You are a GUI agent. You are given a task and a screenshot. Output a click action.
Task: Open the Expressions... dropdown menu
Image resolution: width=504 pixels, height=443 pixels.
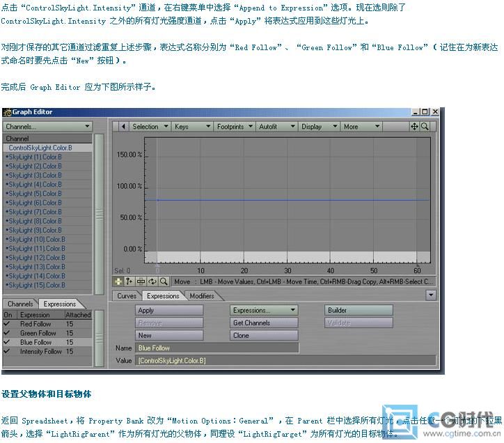(264, 310)
